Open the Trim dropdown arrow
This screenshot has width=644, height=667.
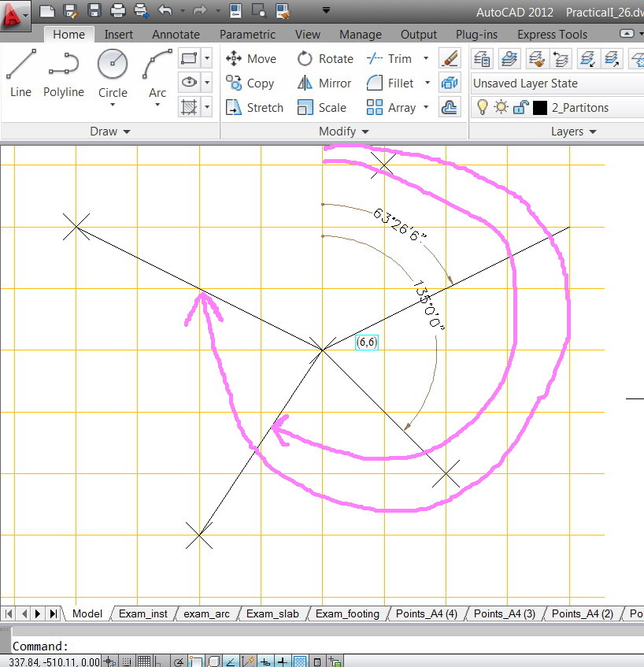426,58
